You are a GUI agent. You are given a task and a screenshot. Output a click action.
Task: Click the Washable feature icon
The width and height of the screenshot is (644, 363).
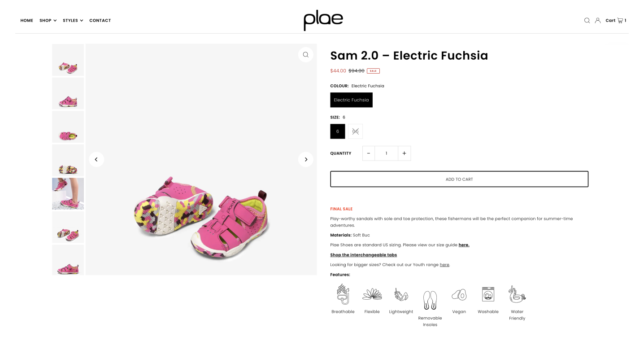(488, 294)
